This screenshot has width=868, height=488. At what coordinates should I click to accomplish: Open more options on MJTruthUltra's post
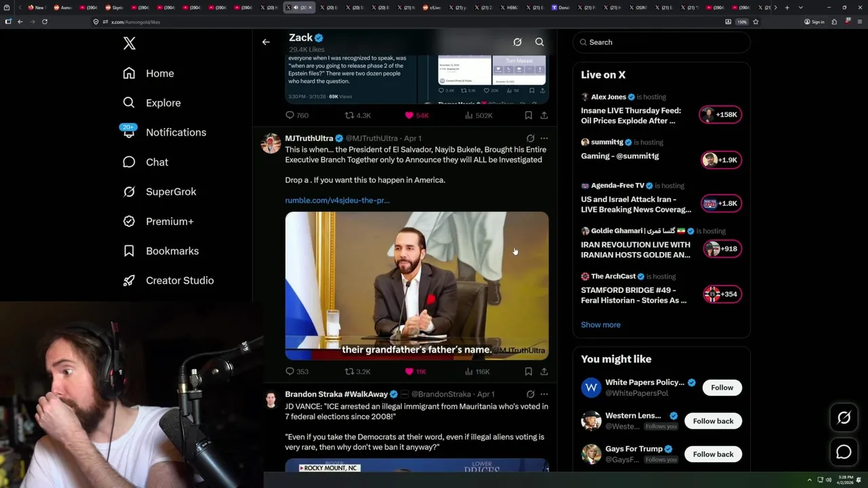[544, 138]
